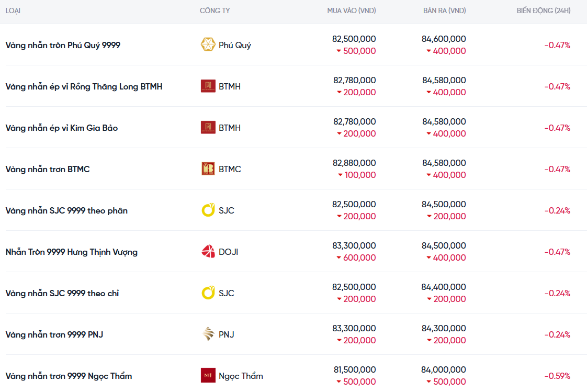Viewport: 587px width, 392px height.
Task: Select the PNJ company logo
Action: tap(208, 334)
